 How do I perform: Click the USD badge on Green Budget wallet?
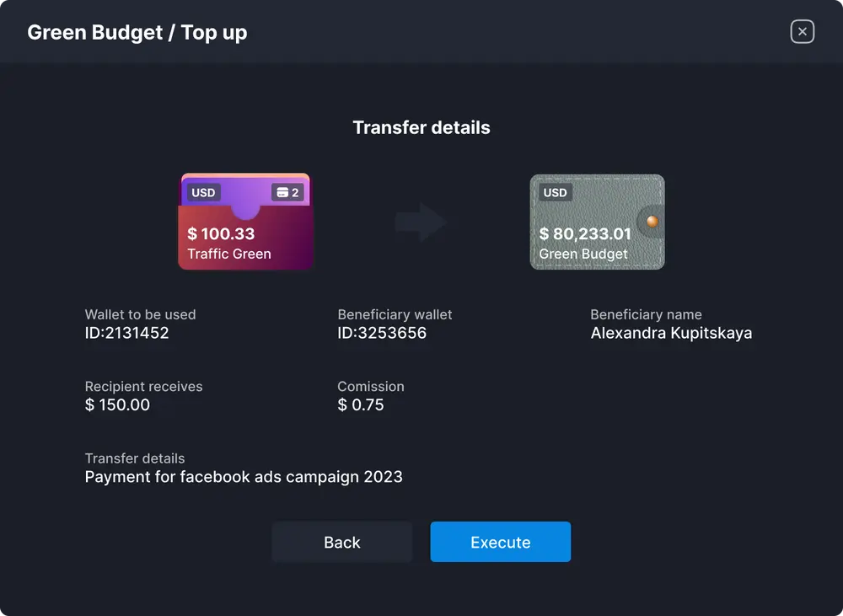tap(555, 193)
